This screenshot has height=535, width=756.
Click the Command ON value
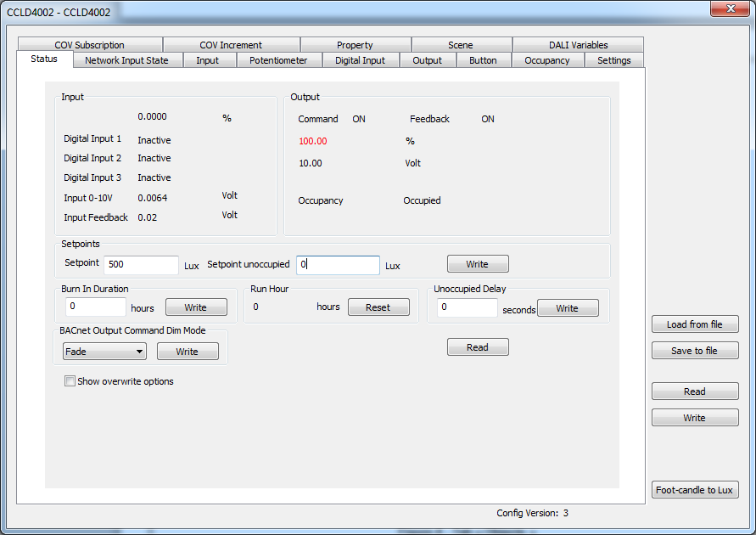[359, 119]
